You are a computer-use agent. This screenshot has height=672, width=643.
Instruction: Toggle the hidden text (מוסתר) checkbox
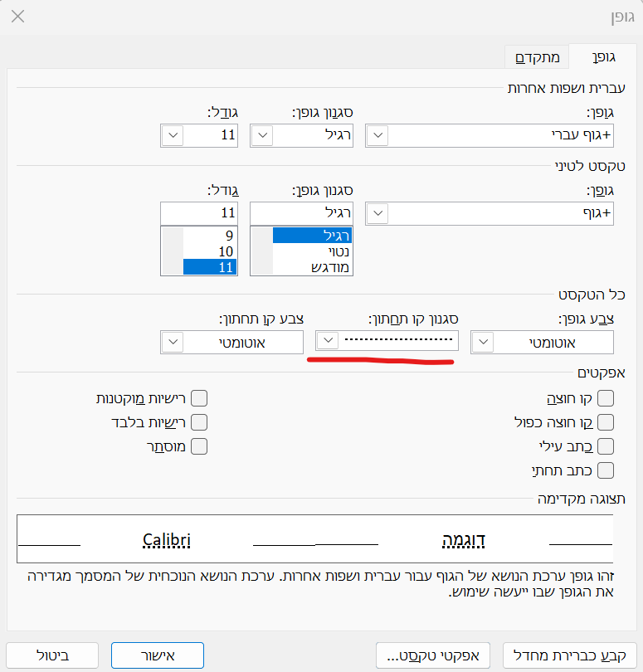[198, 446]
